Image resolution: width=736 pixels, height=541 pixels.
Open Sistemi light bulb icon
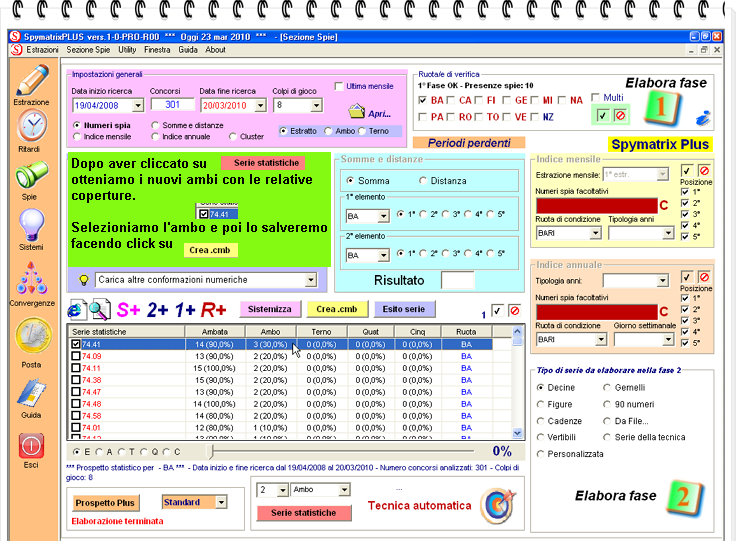[x=31, y=226]
